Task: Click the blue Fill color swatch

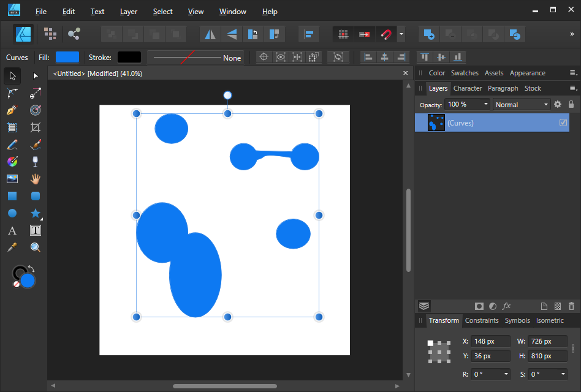Action: tap(67, 56)
